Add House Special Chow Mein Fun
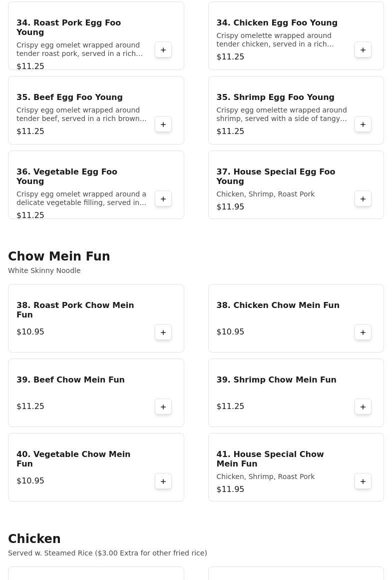This screenshot has width=392, height=580. [363, 481]
